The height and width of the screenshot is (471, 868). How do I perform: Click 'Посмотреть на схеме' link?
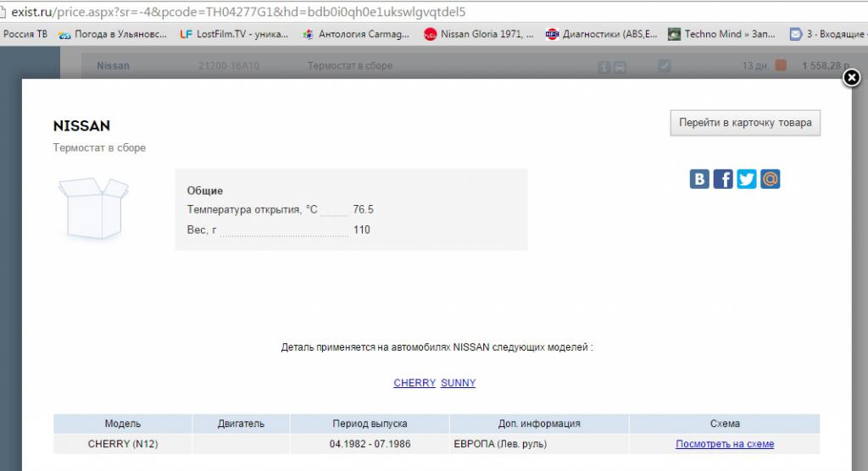(725, 444)
